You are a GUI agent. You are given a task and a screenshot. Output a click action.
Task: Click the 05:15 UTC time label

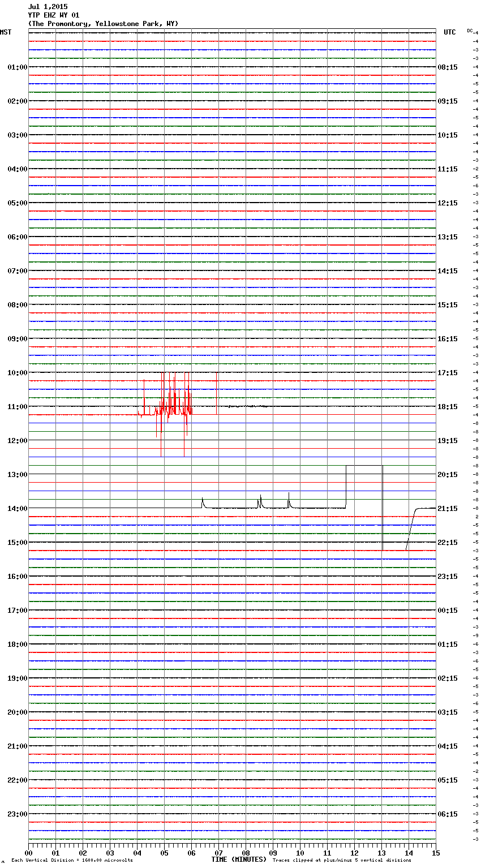448,780
